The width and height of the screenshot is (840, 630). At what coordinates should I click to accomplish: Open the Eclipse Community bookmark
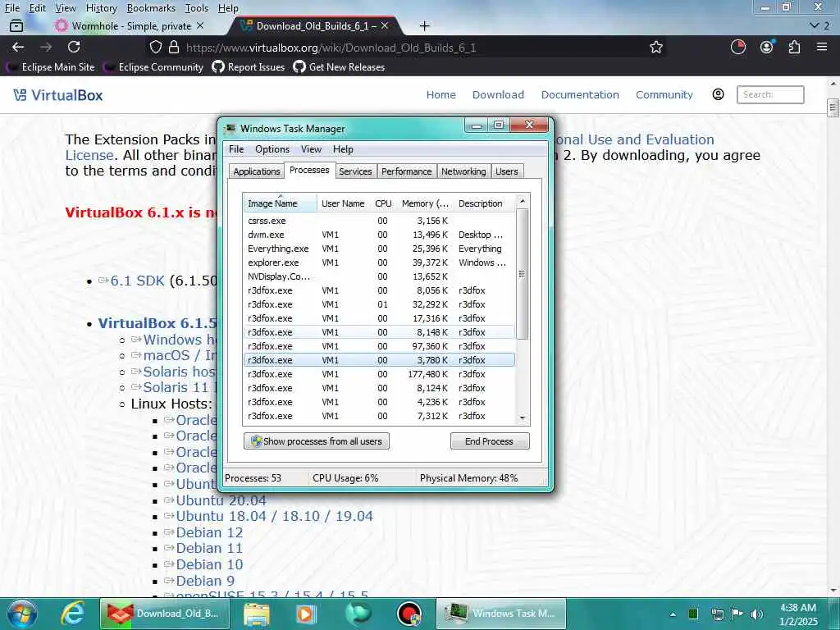154,67
